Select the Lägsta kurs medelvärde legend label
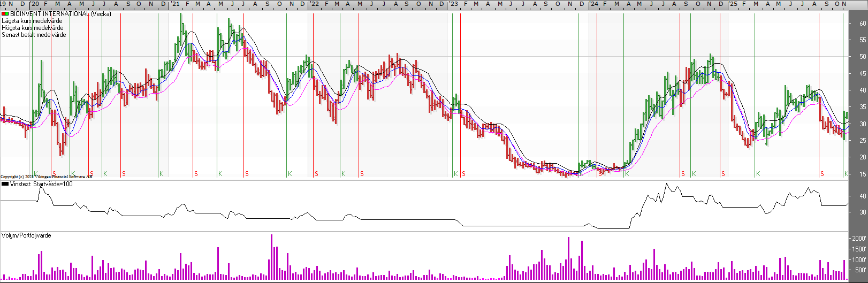This screenshot has height=283, width=868. point(32,21)
